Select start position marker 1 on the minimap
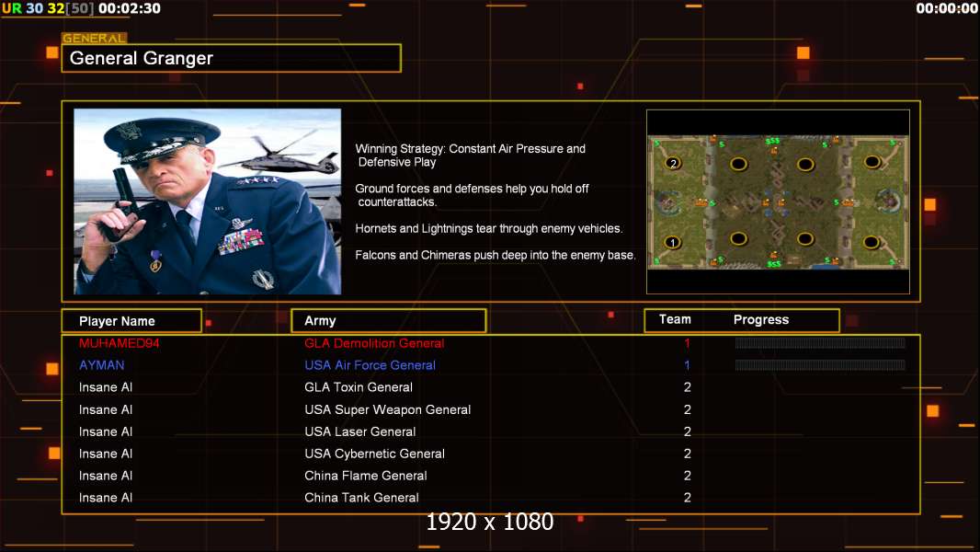Viewport: 980px width, 552px height. click(673, 242)
